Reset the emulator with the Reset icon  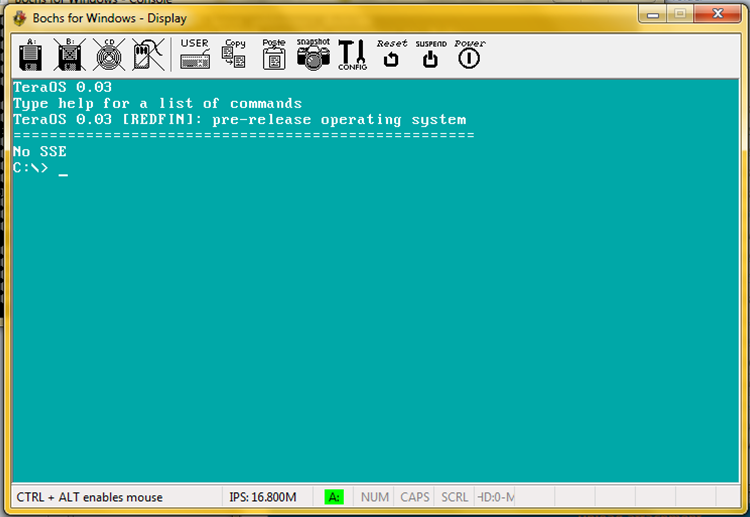click(392, 54)
